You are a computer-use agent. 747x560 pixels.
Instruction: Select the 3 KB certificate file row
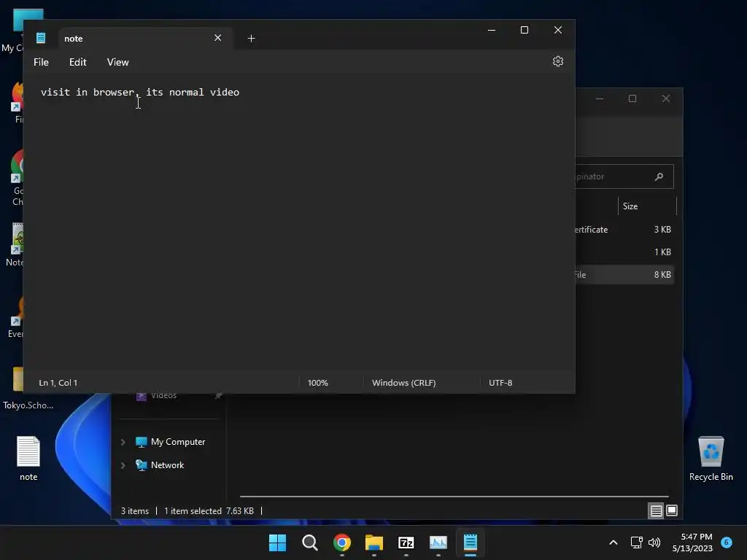tap(624, 230)
